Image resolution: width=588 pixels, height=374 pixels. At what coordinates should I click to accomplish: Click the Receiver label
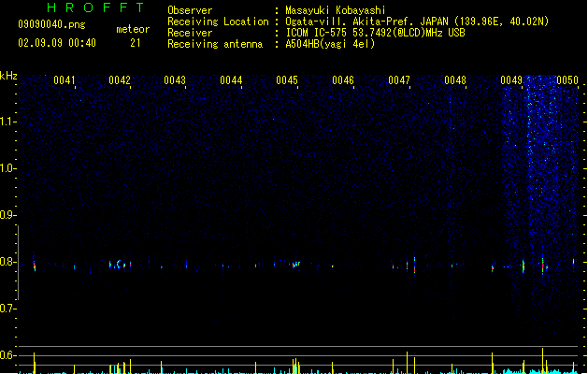190,33
